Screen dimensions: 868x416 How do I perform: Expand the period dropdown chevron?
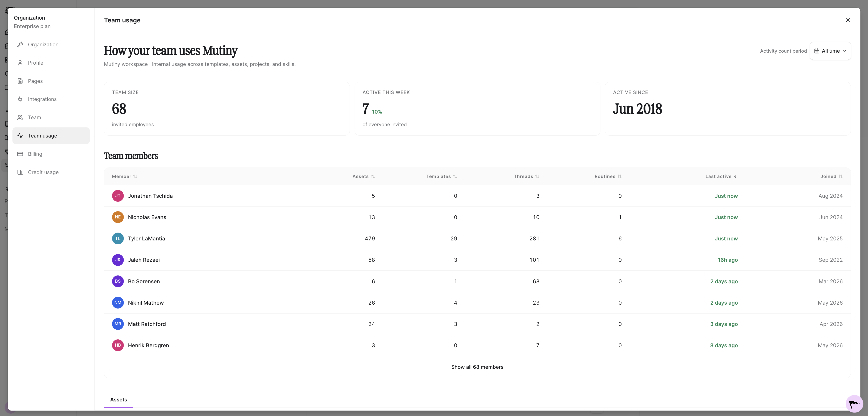pos(845,51)
